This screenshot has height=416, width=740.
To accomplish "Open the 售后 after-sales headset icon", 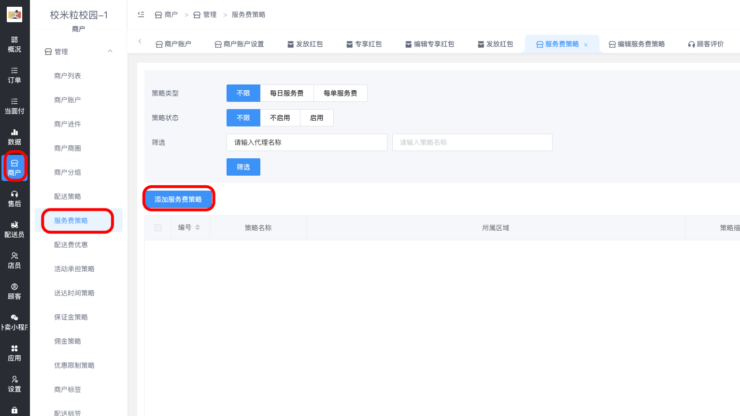I will pyautogui.click(x=14, y=198).
